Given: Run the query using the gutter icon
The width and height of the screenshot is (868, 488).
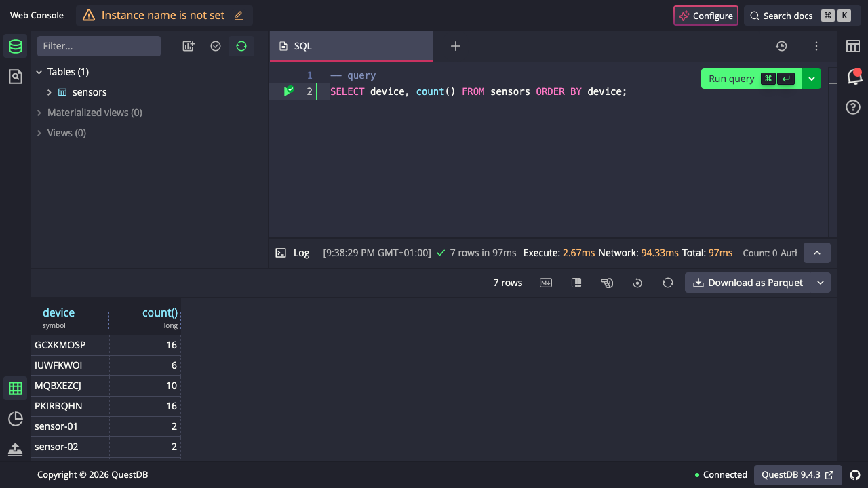Looking at the screenshot, I should click(x=288, y=91).
